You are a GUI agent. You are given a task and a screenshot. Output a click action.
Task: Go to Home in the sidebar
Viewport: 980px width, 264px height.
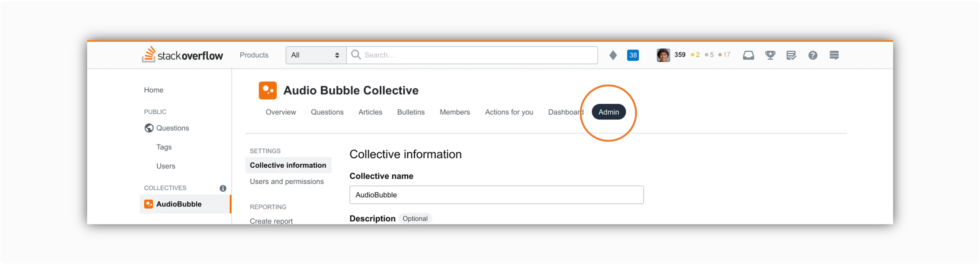[153, 90]
